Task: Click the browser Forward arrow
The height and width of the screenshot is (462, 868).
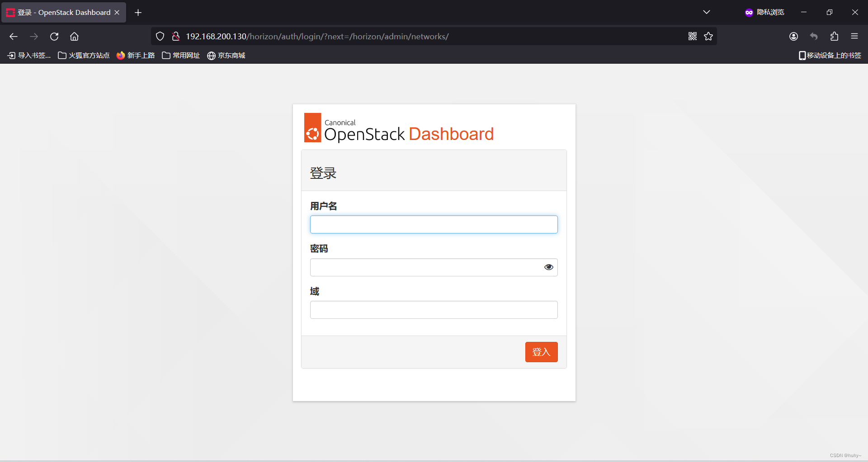Action: point(34,37)
